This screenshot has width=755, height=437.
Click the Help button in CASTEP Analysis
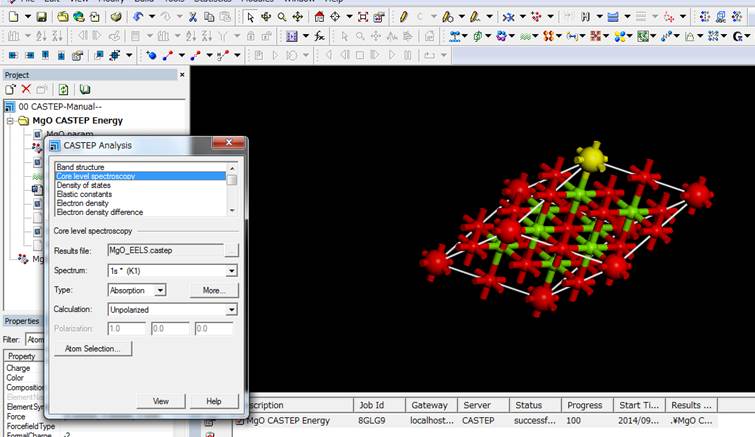pyautogui.click(x=214, y=401)
